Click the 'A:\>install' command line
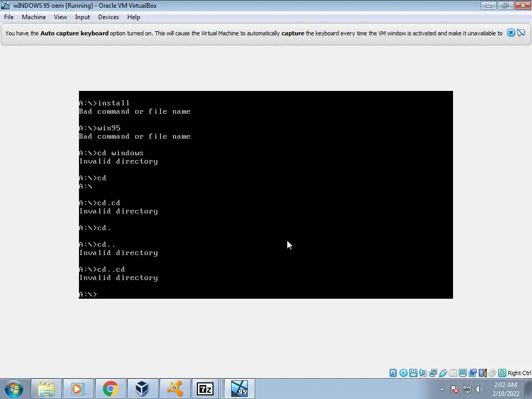532x399 pixels. pyautogui.click(x=104, y=103)
